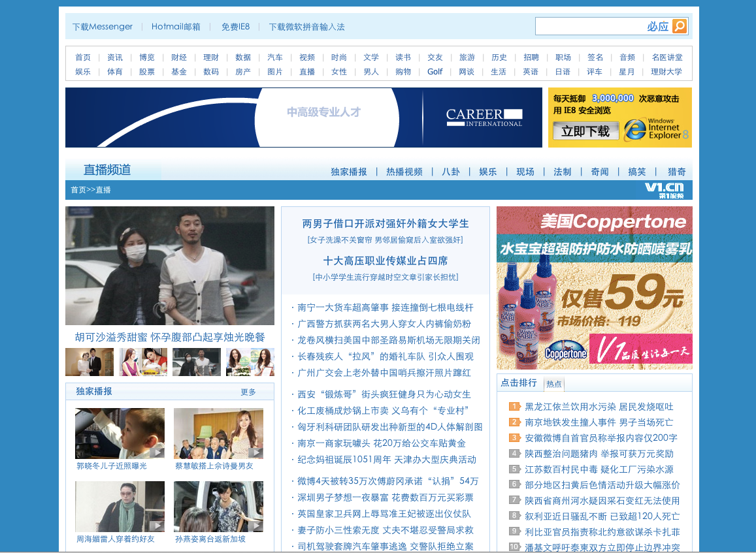Click inside the Bing search input field
The image size is (756, 553).
point(588,26)
